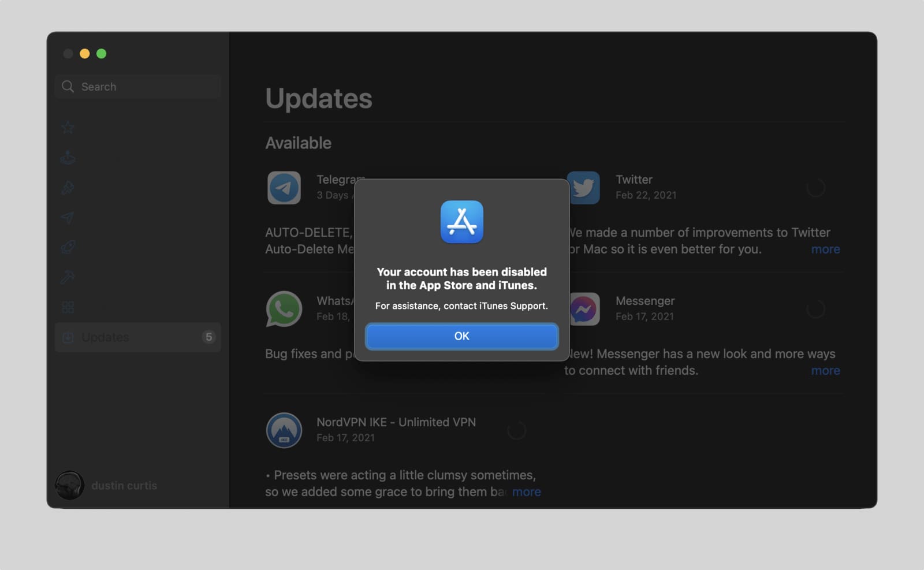Click the Twitter update progress spinner
This screenshot has height=570, width=924.
[815, 188]
